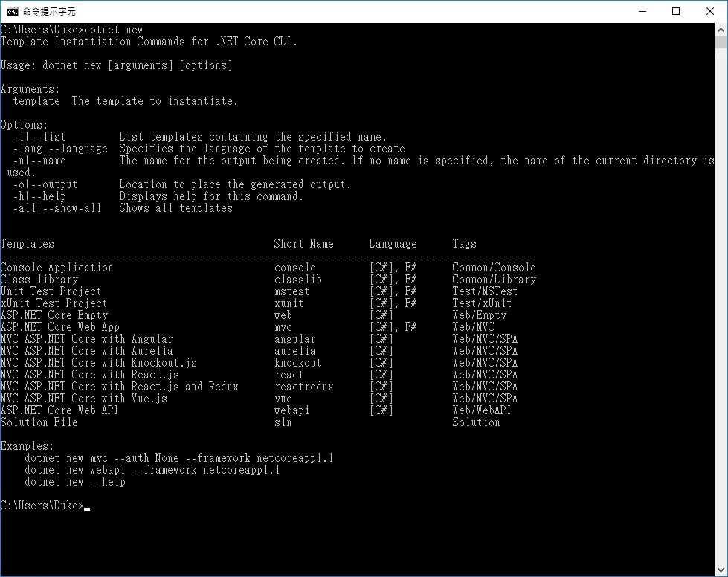Click the 'mstest' short name
Viewport: 728px width, 577px height.
tap(291, 291)
